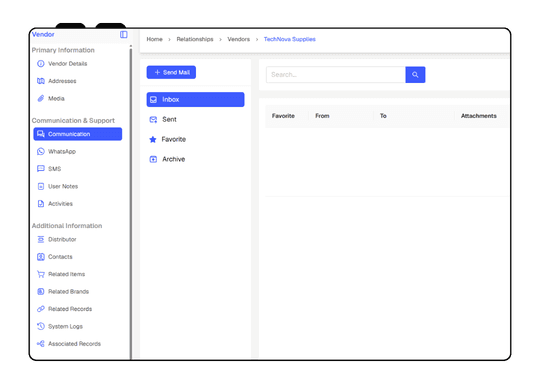Image resolution: width=540 pixels, height=384 pixels.
Task: Click the From column header
Action: tap(322, 116)
